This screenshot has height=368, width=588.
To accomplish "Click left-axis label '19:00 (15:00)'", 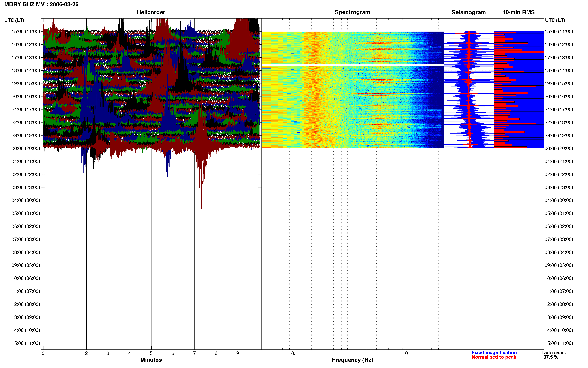I will (26, 83).
